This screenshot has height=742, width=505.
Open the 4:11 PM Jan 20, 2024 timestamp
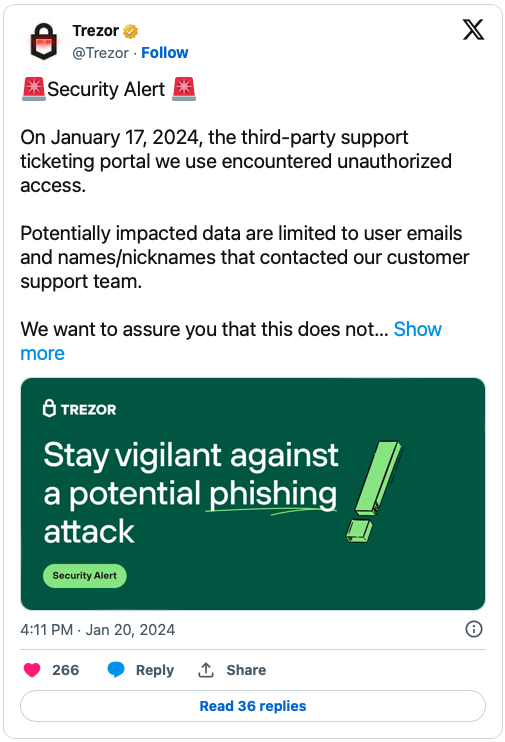[x=97, y=629]
